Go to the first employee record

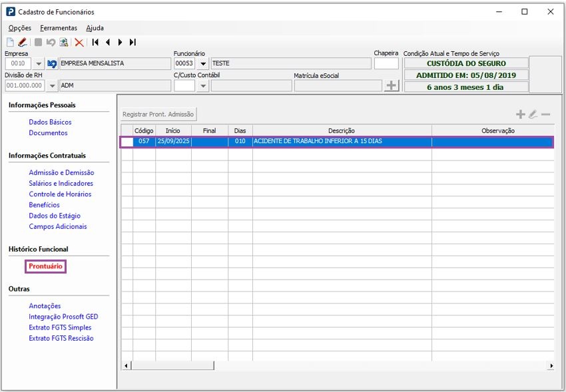(95, 42)
